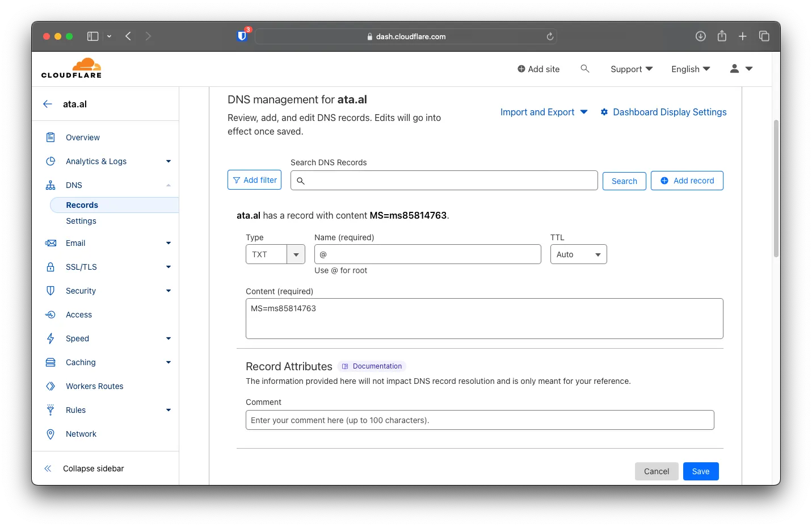Click the Add record button
The height and width of the screenshot is (527, 812).
tap(687, 181)
